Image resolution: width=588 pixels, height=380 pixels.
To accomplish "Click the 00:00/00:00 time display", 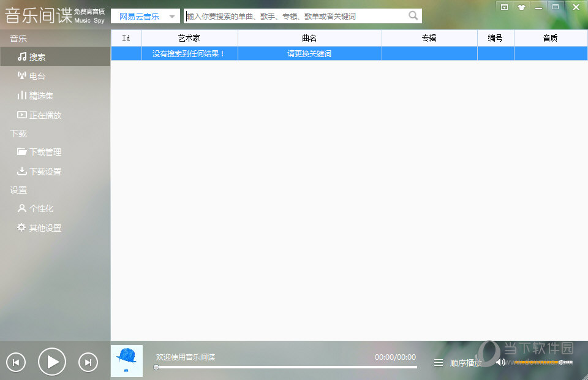I will coord(395,357).
